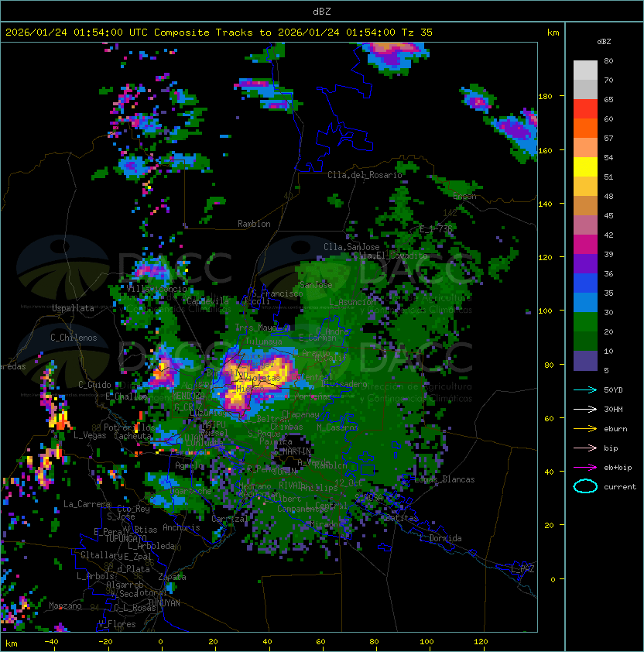Click the 'Potrerillos' map label
Image resolution: width=644 pixels, height=652 pixels.
click(x=129, y=427)
